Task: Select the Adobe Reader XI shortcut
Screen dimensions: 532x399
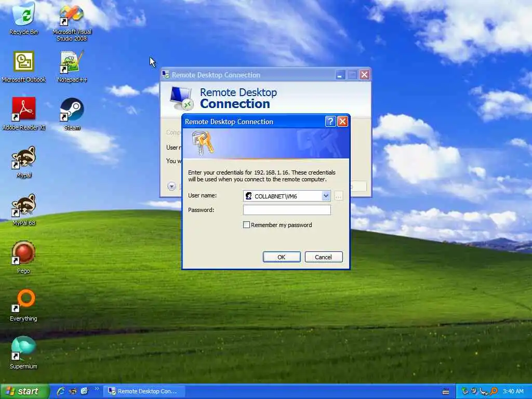Action: tap(23, 114)
